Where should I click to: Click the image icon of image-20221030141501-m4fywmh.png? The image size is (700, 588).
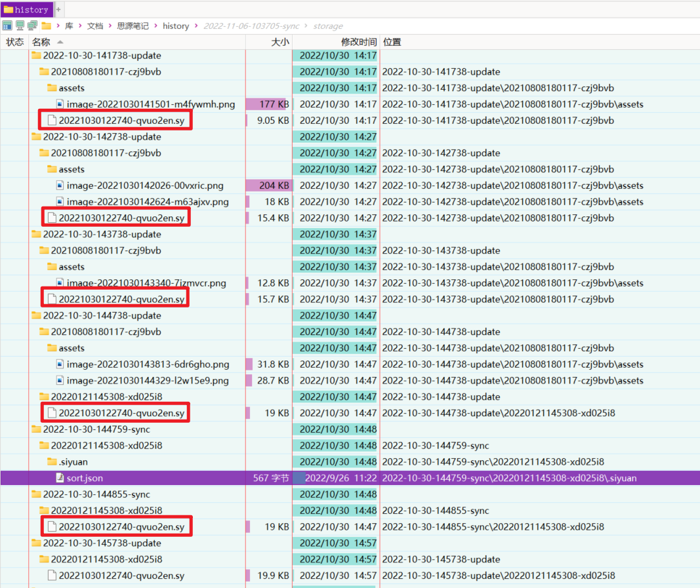point(60,104)
